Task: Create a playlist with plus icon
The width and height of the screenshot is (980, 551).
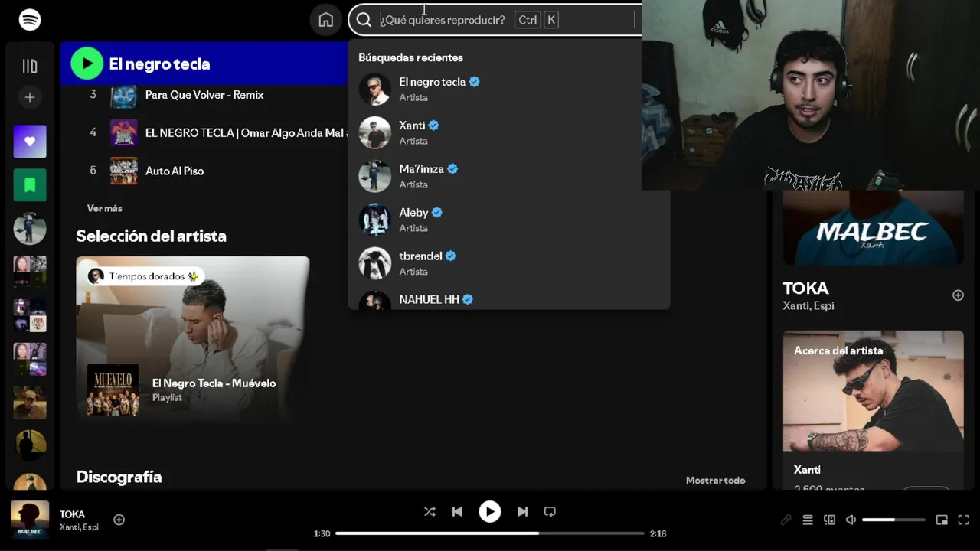Action: coord(30,97)
